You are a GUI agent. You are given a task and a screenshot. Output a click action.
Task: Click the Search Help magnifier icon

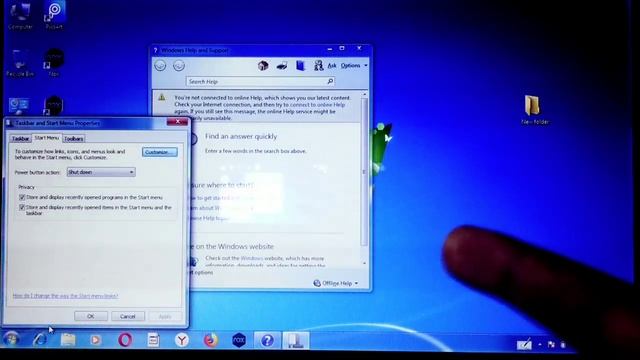pos(330,81)
